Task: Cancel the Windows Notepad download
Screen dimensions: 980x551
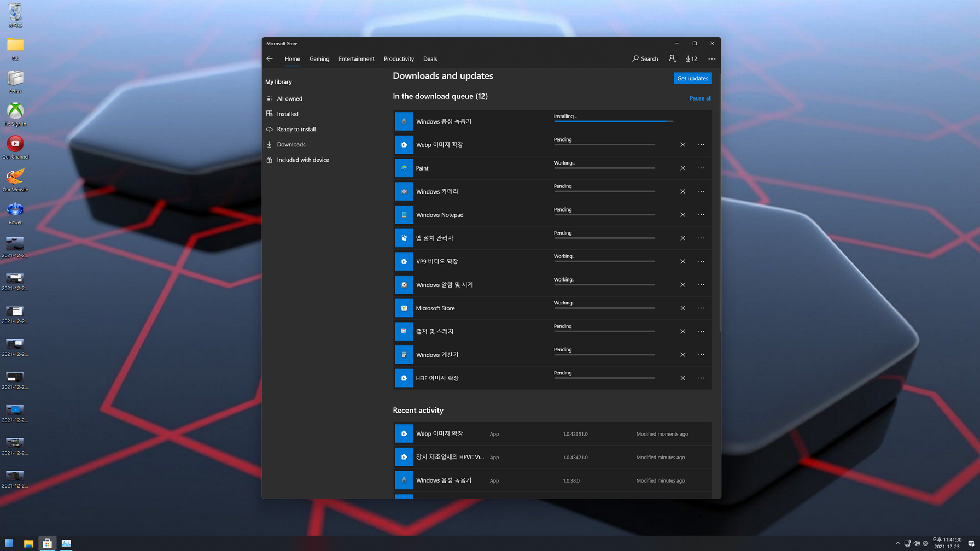Action: click(x=682, y=215)
